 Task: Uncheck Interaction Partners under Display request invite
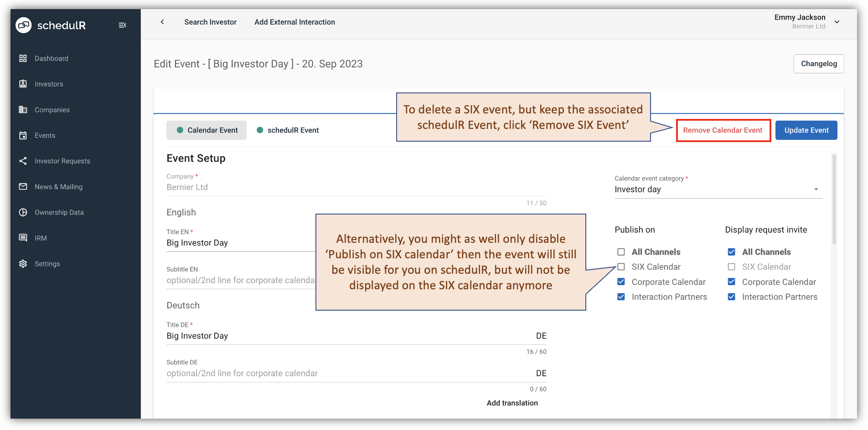[x=731, y=297]
